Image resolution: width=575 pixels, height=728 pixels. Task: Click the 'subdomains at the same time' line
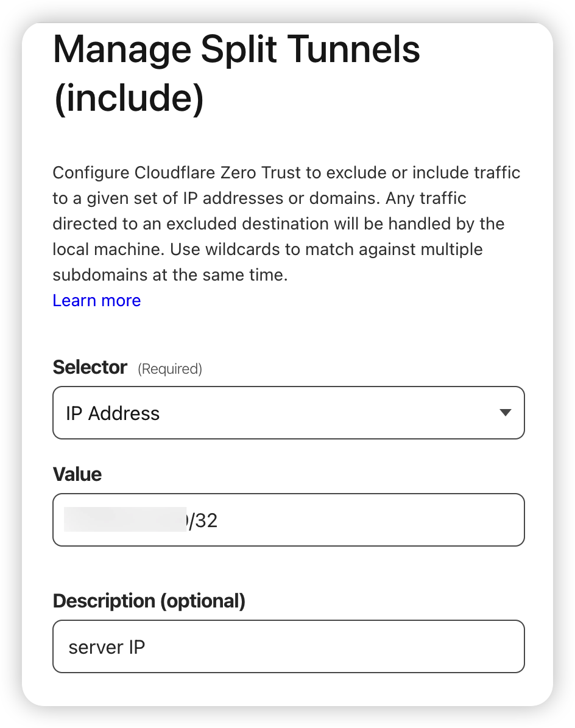pos(170,275)
